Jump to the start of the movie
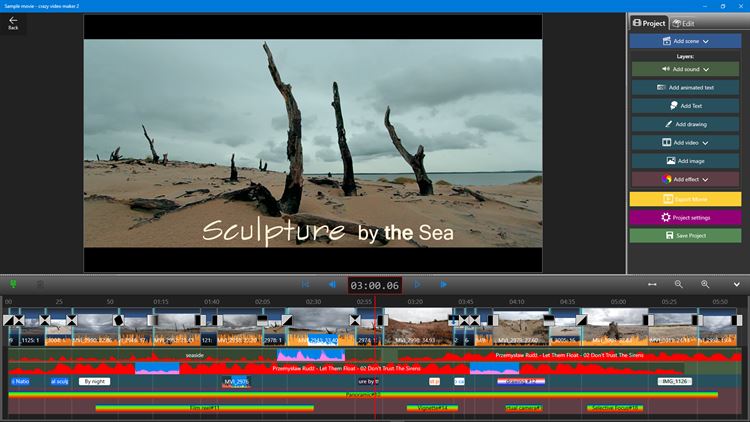 click(x=305, y=284)
